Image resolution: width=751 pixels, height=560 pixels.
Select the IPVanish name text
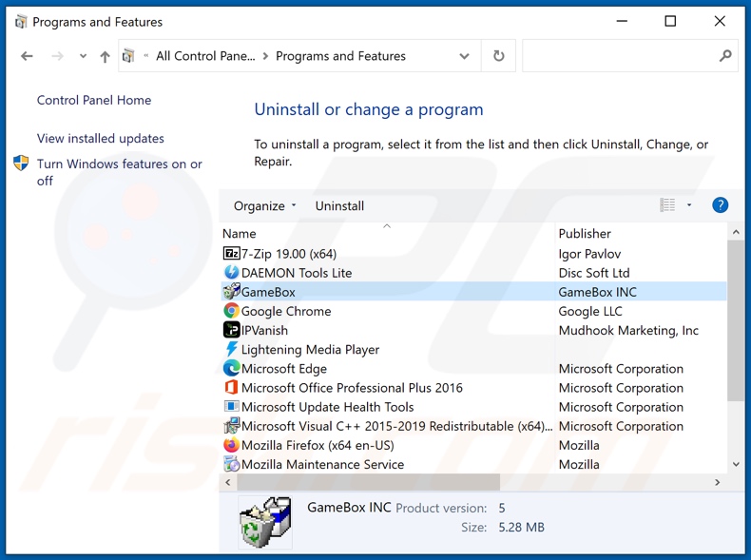point(264,330)
